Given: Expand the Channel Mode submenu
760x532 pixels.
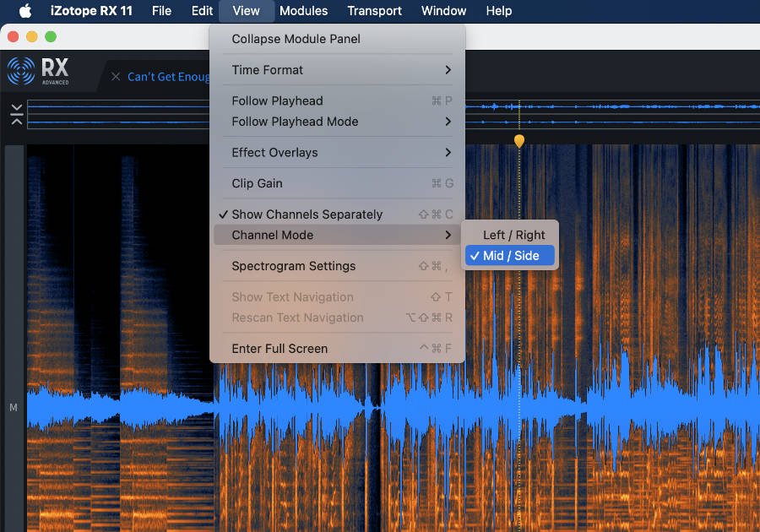Looking at the screenshot, I should [x=337, y=235].
